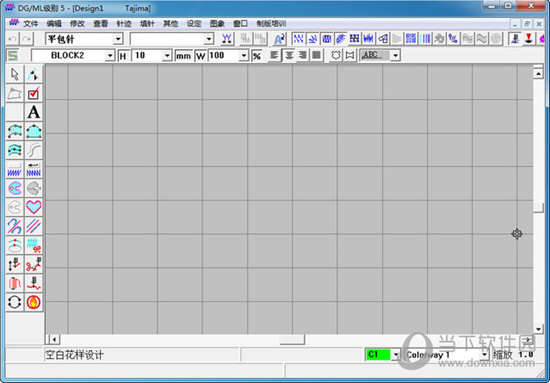Select the parallel diagonal lines tool
Image resolution: width=550 pixels, height=383 pixels.
(33, 226)
